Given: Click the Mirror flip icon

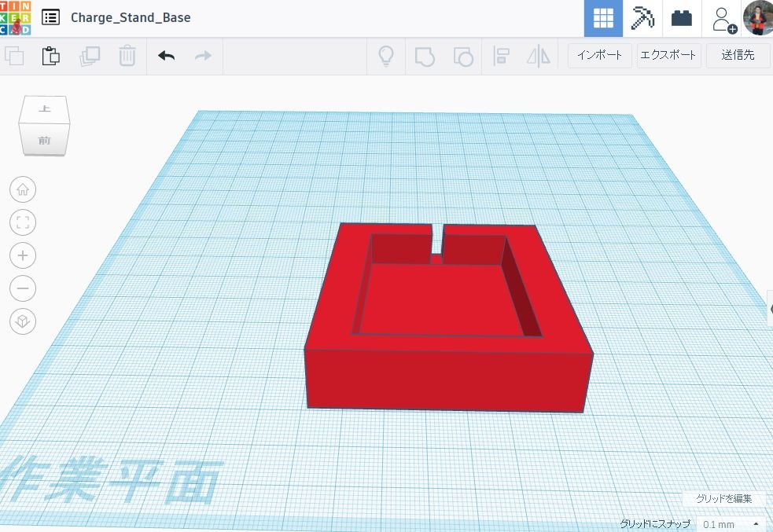Looking at the screenshot, I should [x=539, y=56].
